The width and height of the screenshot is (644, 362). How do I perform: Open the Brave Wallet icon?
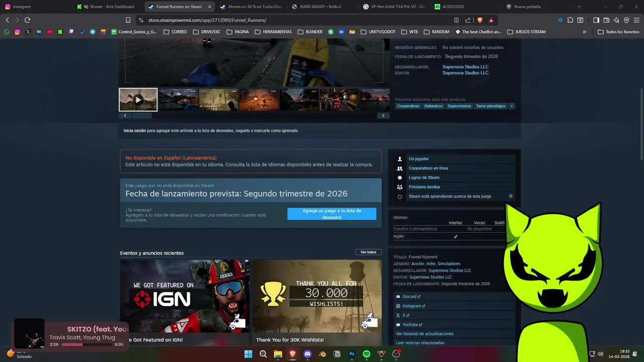click(606, 20)
